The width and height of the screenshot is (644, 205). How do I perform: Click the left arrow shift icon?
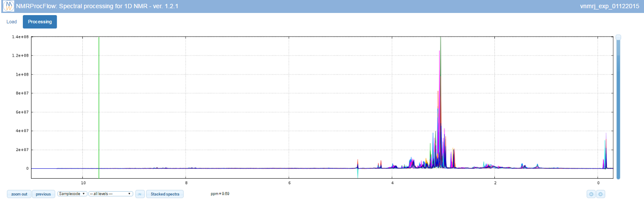[x=591, y=194]
